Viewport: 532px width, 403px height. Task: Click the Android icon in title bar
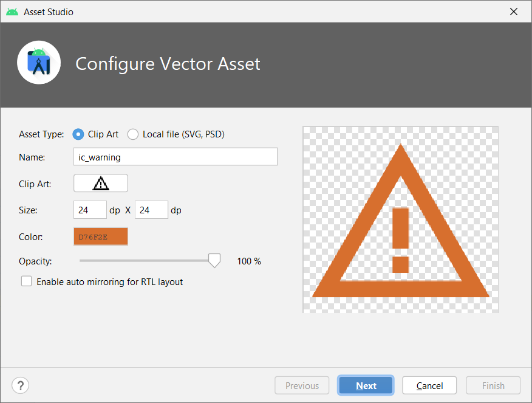12,12
